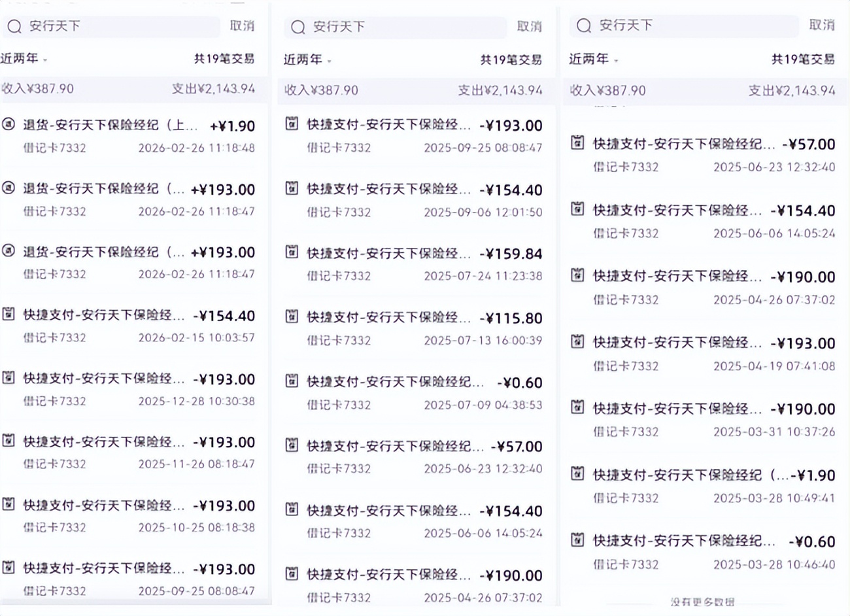Viewport: 850px width, 616px height.
Task: Open the 近两年 date filter in the left panel
Action: pyautogui.click(x=24, y=59)
